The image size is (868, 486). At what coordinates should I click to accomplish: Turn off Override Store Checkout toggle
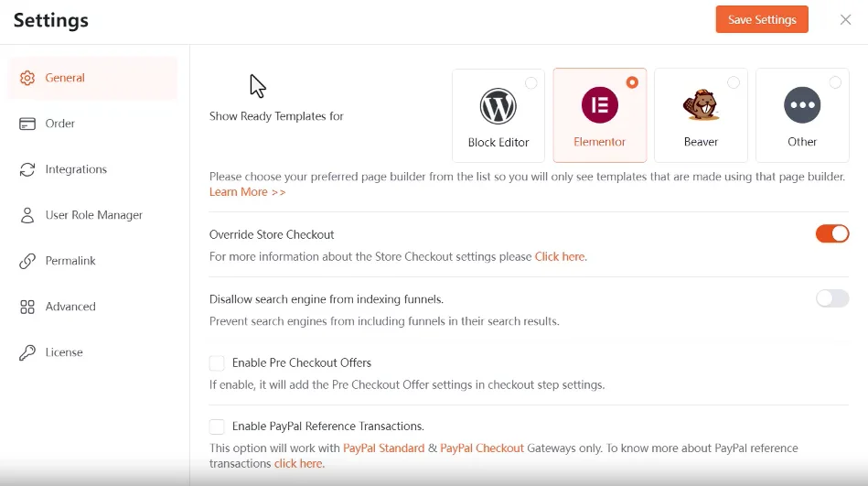point(832,234)
